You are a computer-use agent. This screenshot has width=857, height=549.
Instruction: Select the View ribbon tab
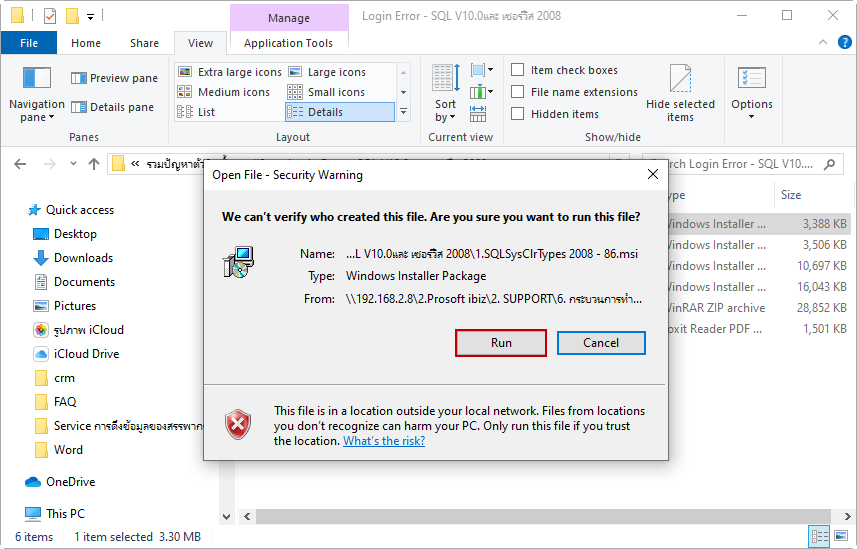pyautogui.click(x=200, y=43)
